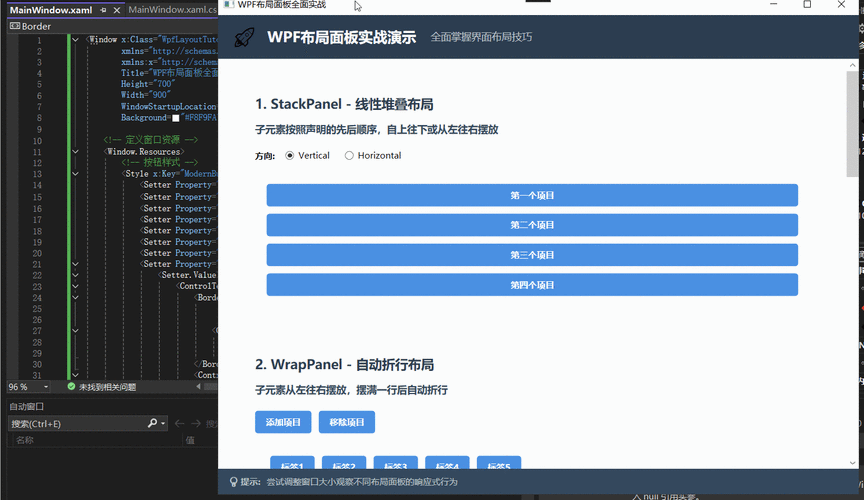The image size is (864, 500).
Task: Switch to the MainWindow.xaml.cs tab
Action: point(172,9)
